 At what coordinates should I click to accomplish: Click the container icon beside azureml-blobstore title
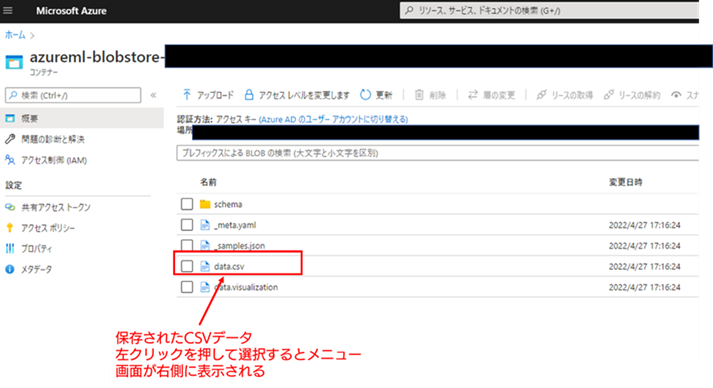pyautogui.click(x=14, y=62)
